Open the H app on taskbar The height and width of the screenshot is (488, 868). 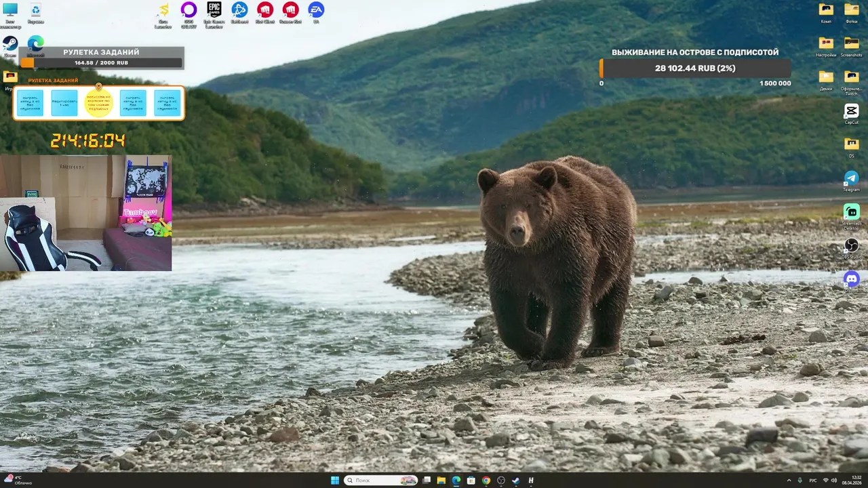pyautogui.click(x=531, y=481)
